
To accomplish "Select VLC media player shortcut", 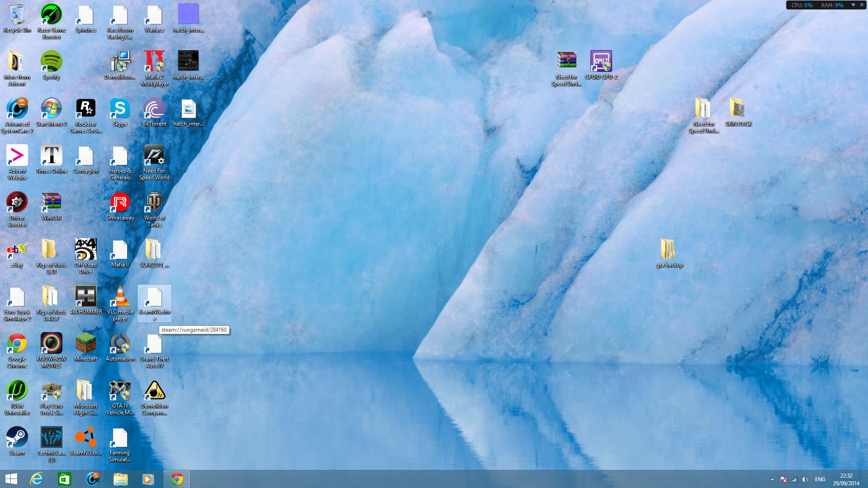I will 120,304.
